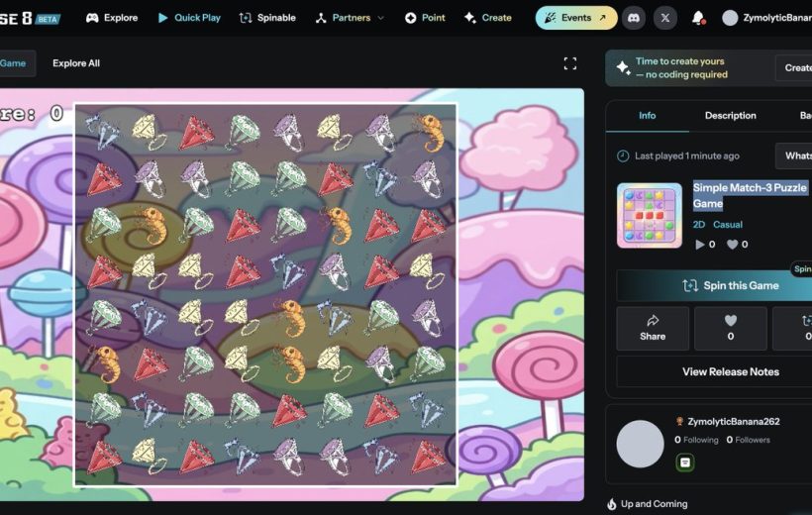Click the Score display in game
Image resolution: width=812 pixels, height=515 pixels.
(x=32, y=114)
